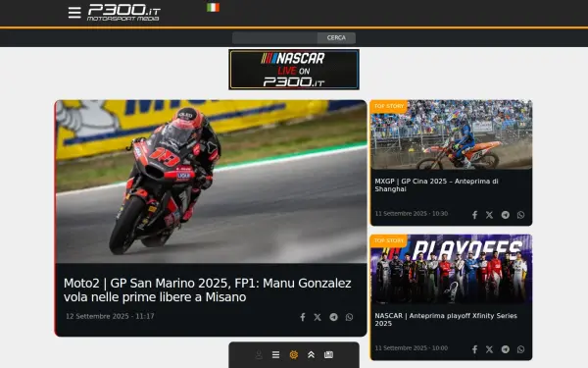Click the date 11 Settembre 2025 - 10:00
Viewport: 588px width, 368px height.
pyautogui.click(x=412, y=348)
